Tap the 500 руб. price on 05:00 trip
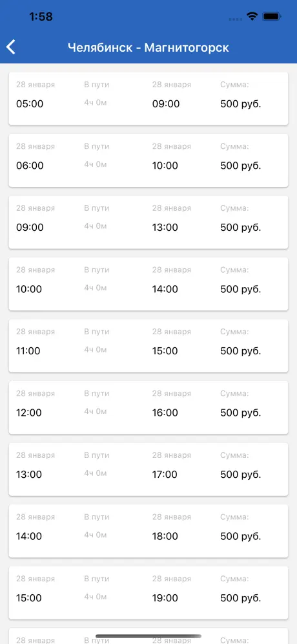Screen dimensions: 297x644 [x=240, y=104]
